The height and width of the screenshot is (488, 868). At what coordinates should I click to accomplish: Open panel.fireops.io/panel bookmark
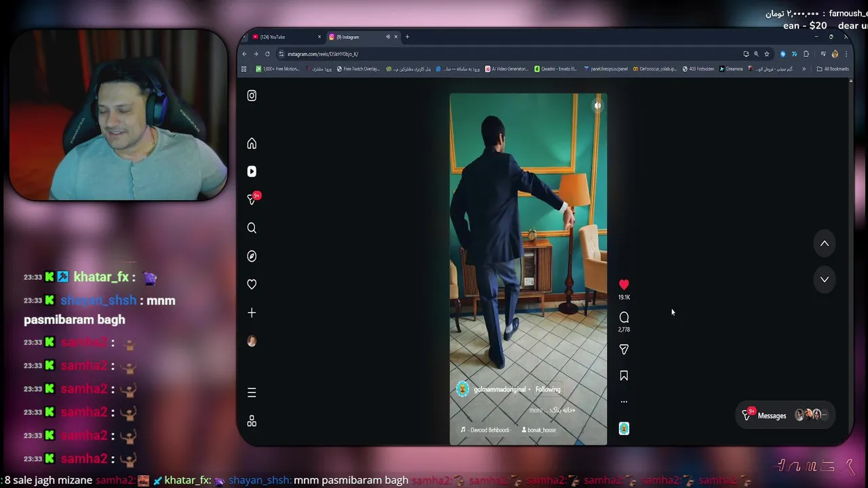(x=606, y=68)
